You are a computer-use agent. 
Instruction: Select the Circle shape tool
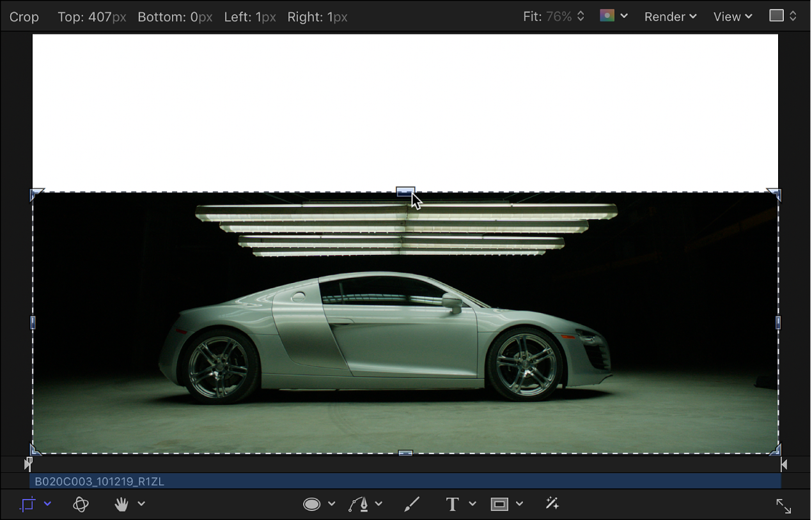(311, 504)
